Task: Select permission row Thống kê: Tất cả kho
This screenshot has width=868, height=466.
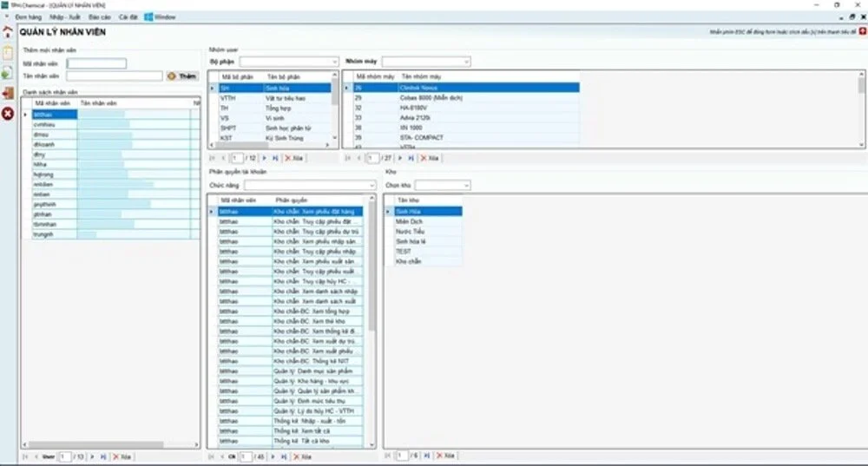Action: (286, 441)
